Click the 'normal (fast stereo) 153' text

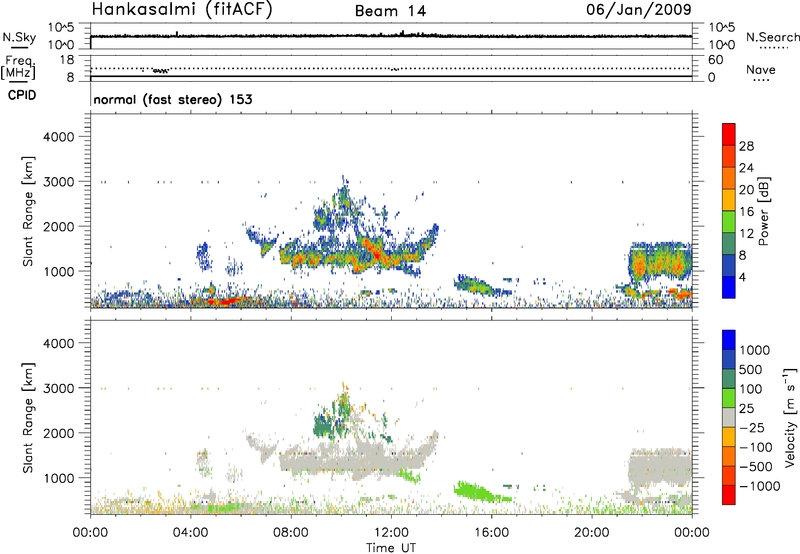[173, 99]
